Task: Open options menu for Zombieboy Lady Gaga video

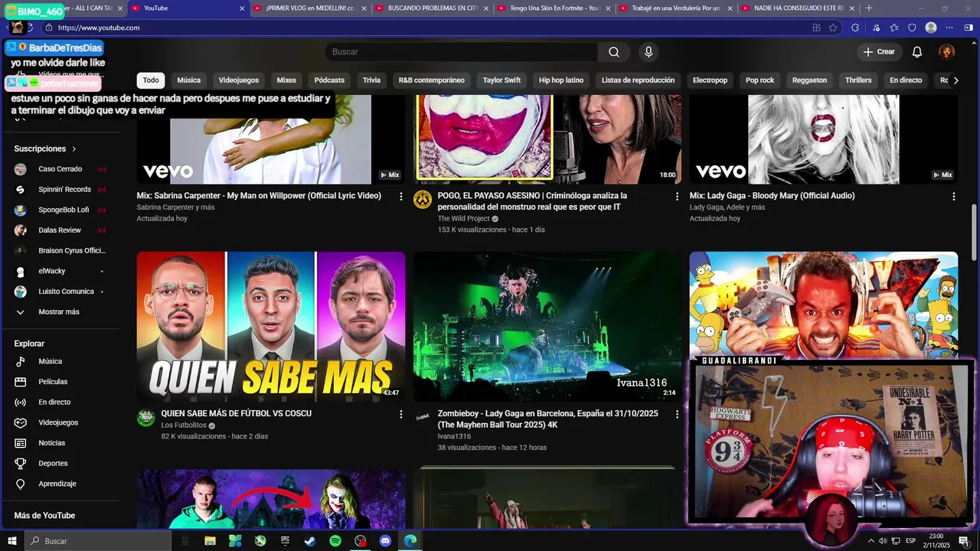Action: point(677,414)
